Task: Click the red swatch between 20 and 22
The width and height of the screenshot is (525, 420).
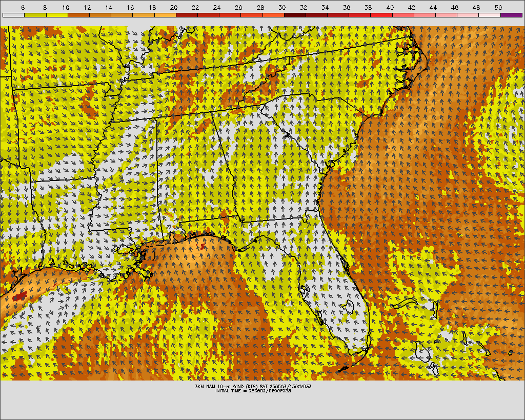Action: [187, 15]
